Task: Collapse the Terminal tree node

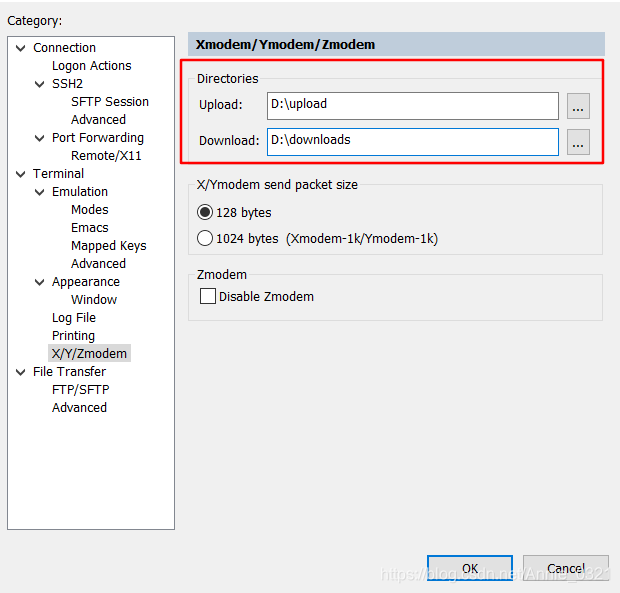Action: click(x=21, y=174)
